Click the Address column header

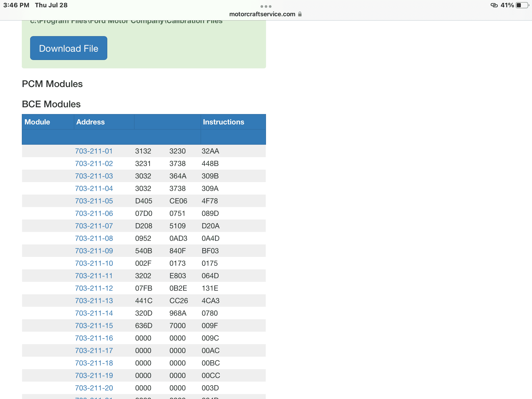click(x=90, y=122)
